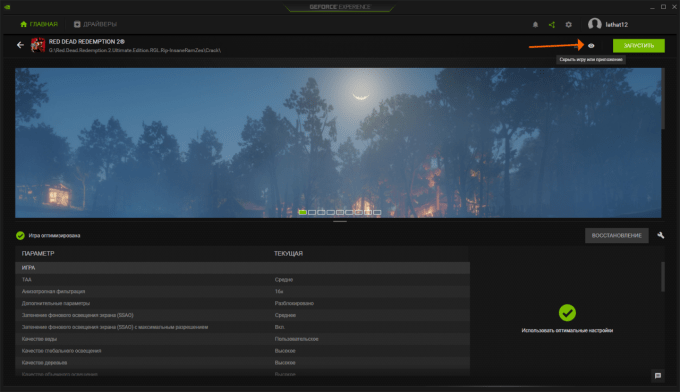The width and height of the screenshot is (681, 392).
Task: Launch the game with Запустить
Action: (638, 46)
